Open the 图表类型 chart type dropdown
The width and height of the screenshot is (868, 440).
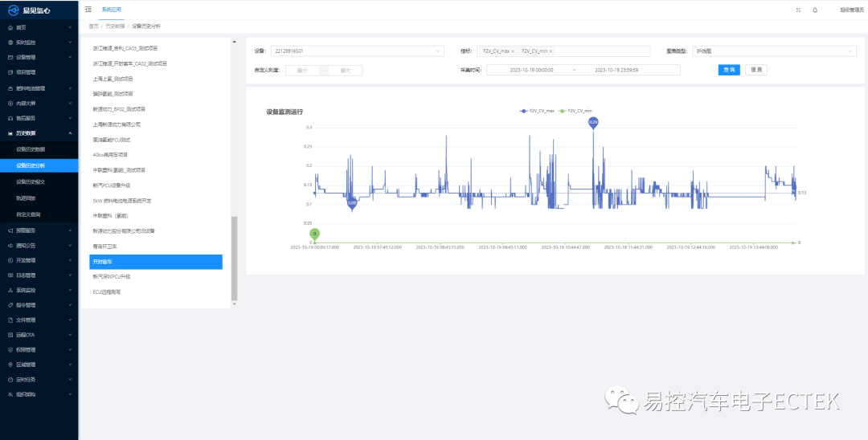(x=773, y=51)
